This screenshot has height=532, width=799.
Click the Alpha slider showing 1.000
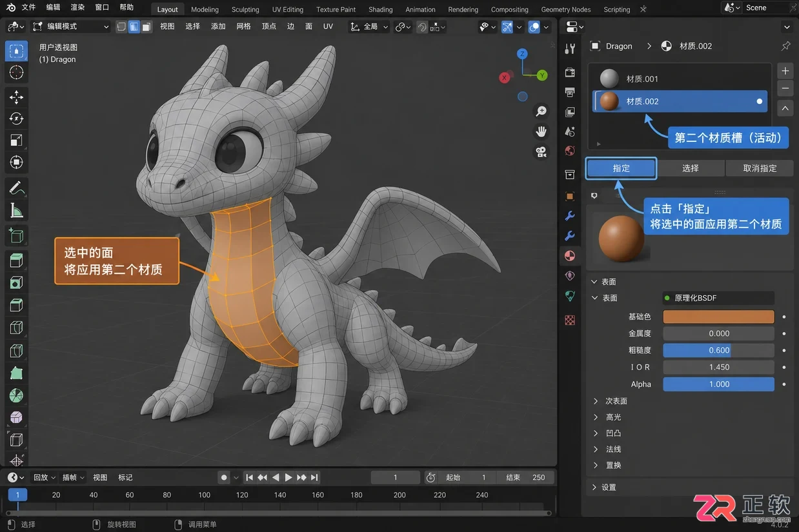(x=718, y=384)
